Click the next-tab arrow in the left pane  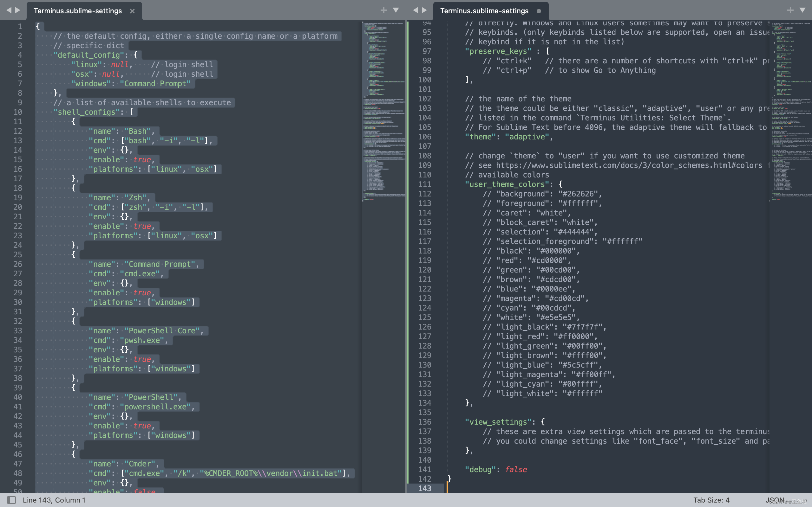(18, 10)
